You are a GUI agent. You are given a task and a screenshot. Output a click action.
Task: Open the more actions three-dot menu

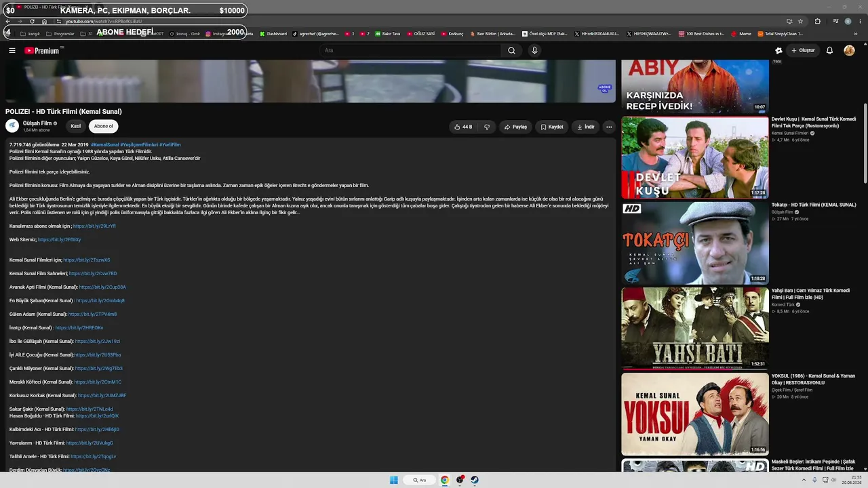point(609,127)
